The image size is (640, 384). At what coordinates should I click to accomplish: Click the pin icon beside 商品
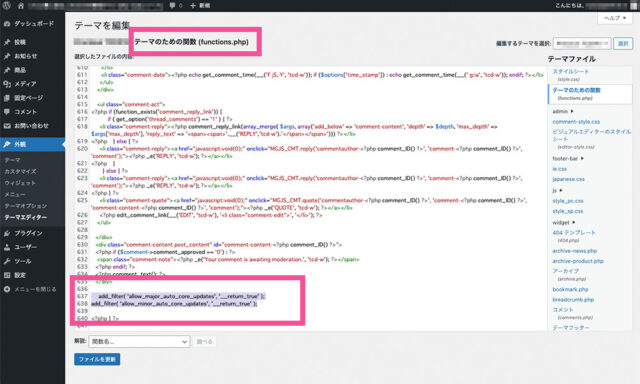(7, 70)
